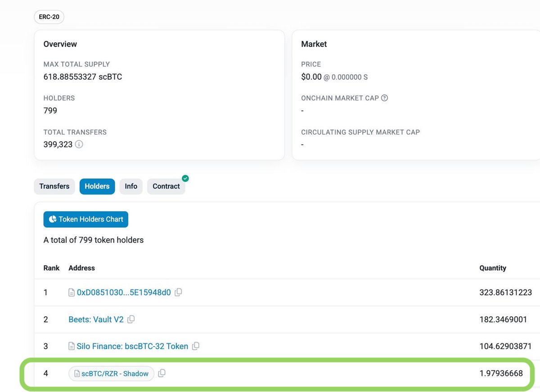Open the Silo Finance: bscBTC-32 Token link

coord(132,347)
